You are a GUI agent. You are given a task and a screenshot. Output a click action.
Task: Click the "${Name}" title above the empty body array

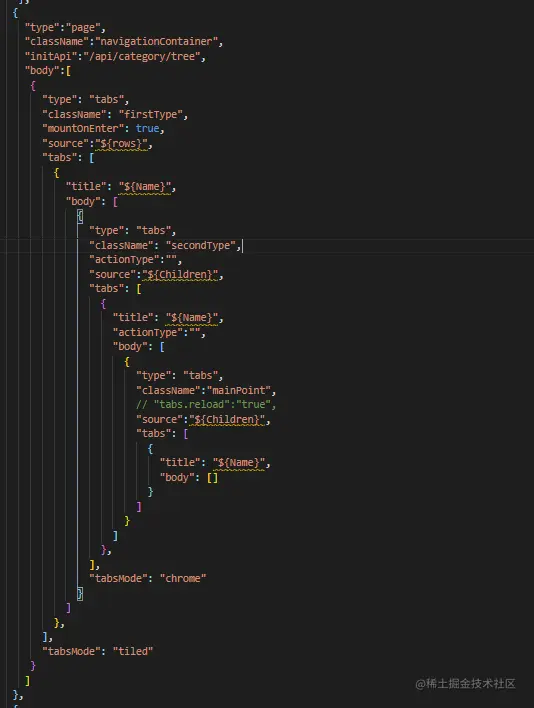coord(239,462)
